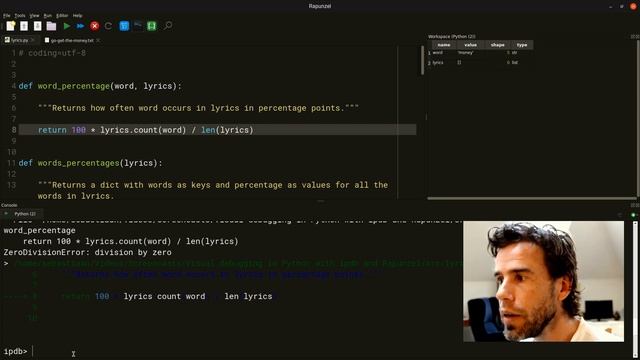Open the Help menu
The width and height of the screenshot is (640, 360).
click(78, 16)
